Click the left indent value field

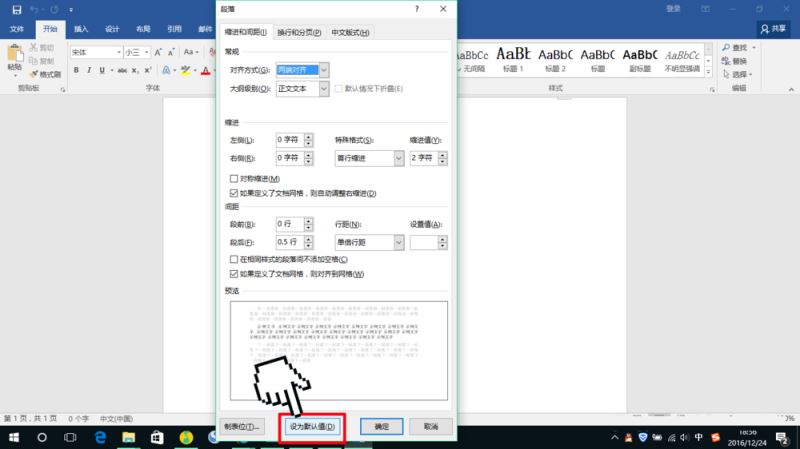(290, 140)
